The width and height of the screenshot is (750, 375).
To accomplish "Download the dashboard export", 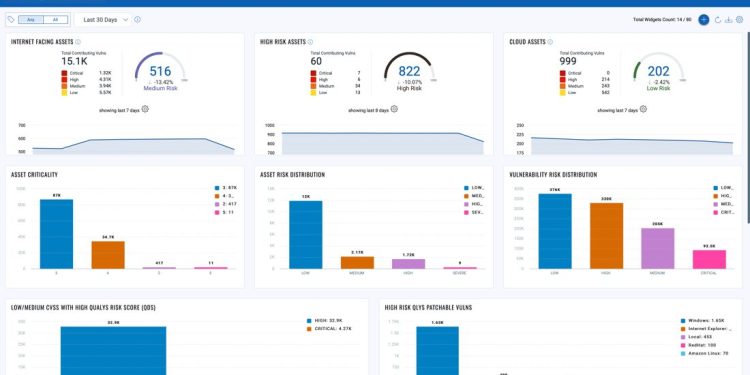I will 728,20.
